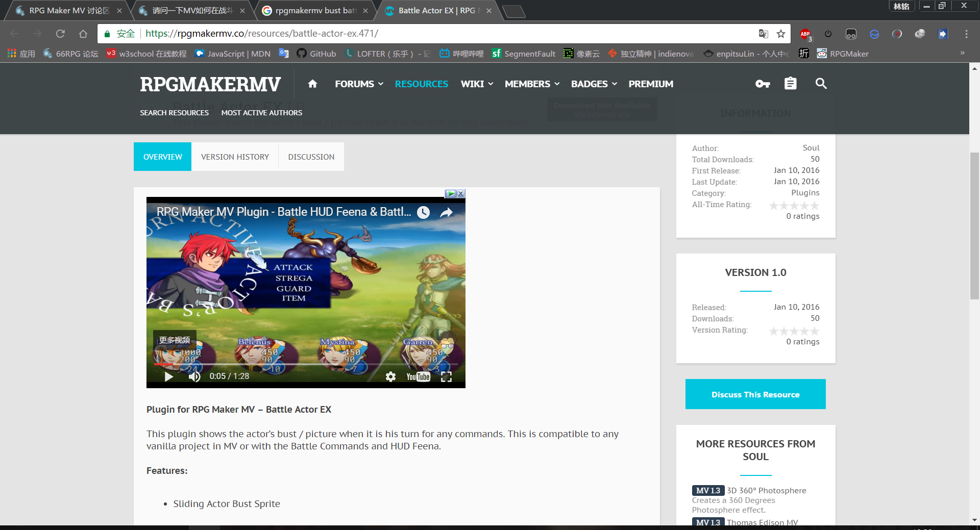Click the video share arrow icon

(446, 212)
